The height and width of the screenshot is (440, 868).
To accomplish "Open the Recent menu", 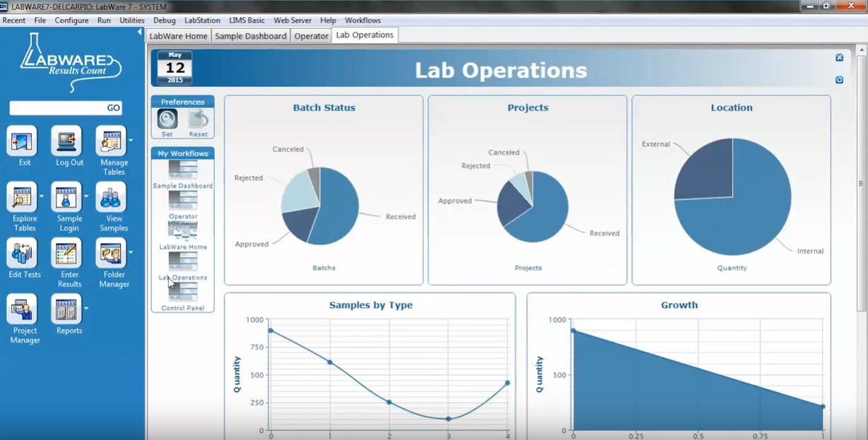I will click(14, 20).
